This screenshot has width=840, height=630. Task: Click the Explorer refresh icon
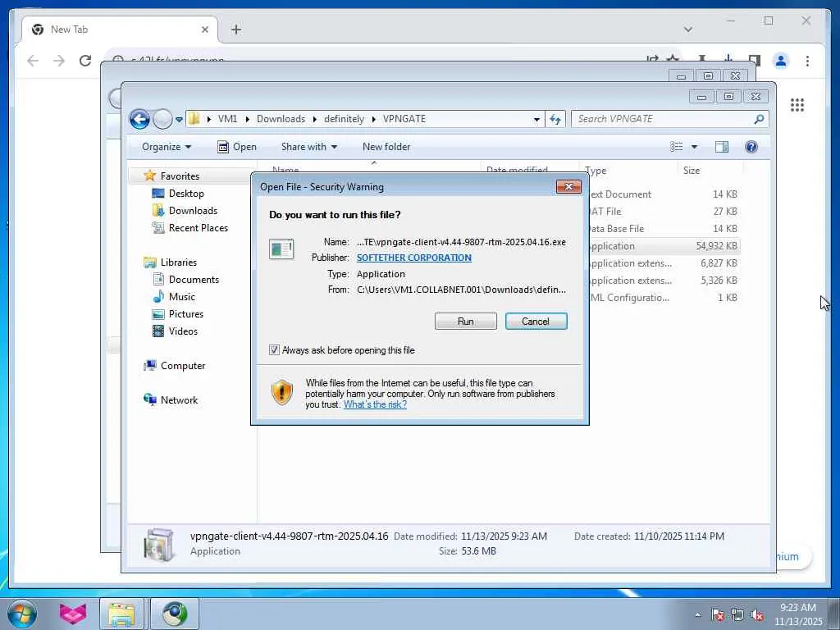click(x=555, y=119)
